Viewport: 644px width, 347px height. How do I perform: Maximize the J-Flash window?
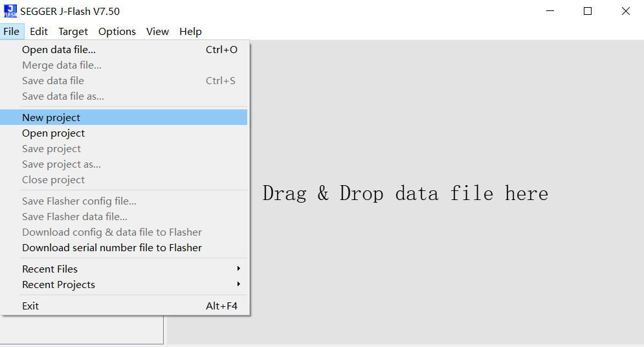click(588, 11)
